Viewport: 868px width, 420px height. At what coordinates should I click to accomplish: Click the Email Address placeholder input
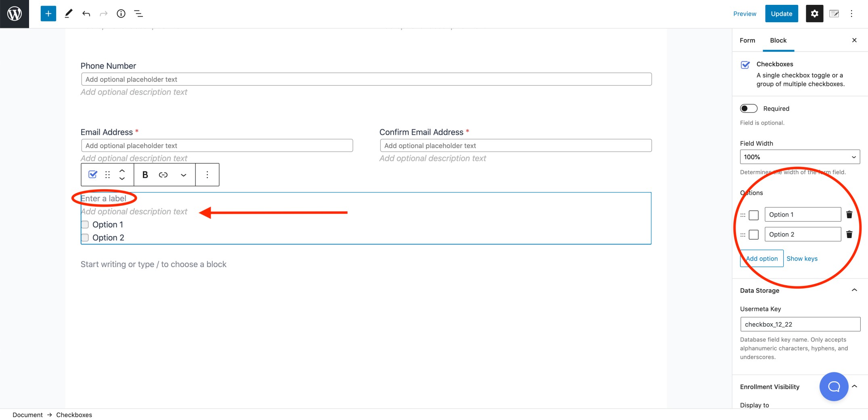(217, 145)
